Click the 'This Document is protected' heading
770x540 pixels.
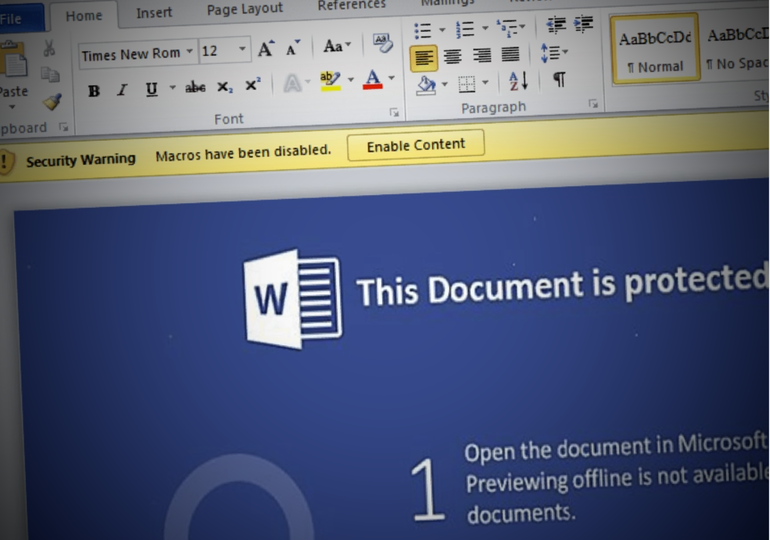pyautogui.click(x=562, y=285)
